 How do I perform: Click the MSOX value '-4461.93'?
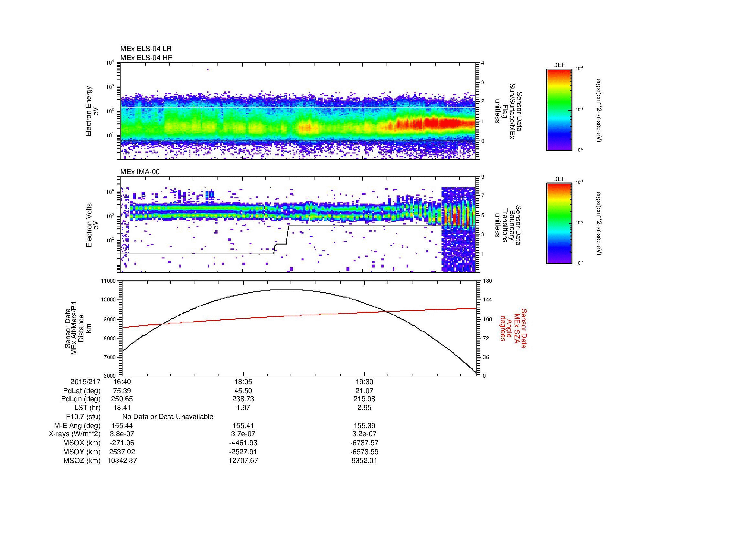pos(243,443)
